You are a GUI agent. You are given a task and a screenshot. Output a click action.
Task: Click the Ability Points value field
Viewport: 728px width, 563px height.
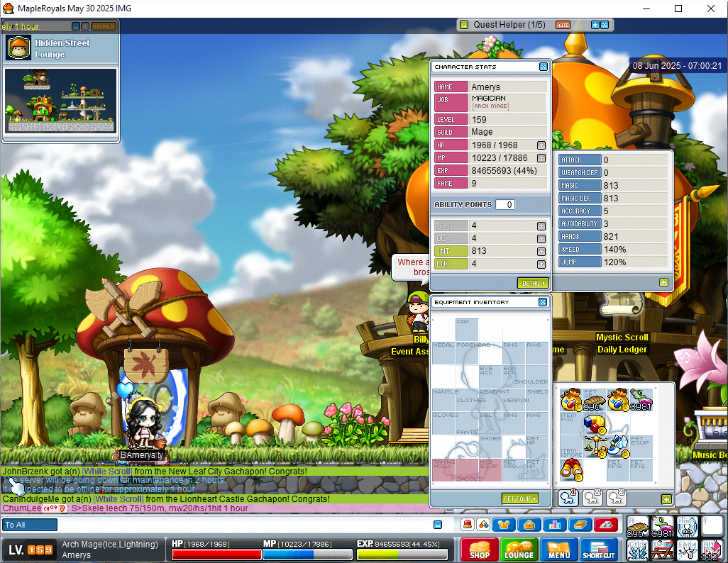coord(504,205)
